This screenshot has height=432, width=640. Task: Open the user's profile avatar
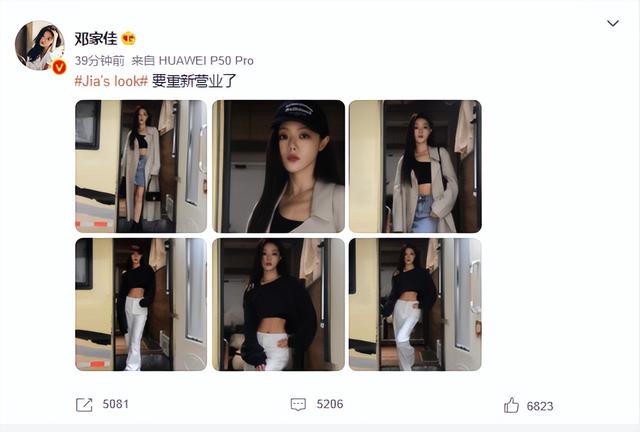click(x=40, y=45)
